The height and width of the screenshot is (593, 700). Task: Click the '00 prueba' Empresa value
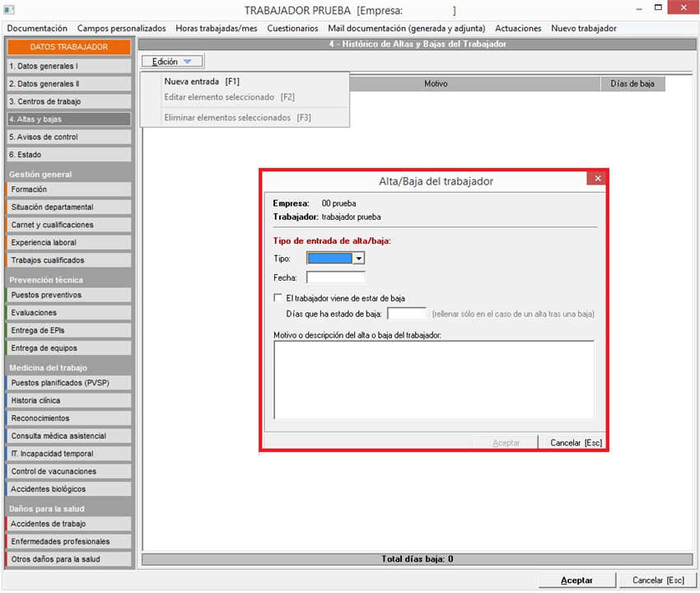pos(338,203)
